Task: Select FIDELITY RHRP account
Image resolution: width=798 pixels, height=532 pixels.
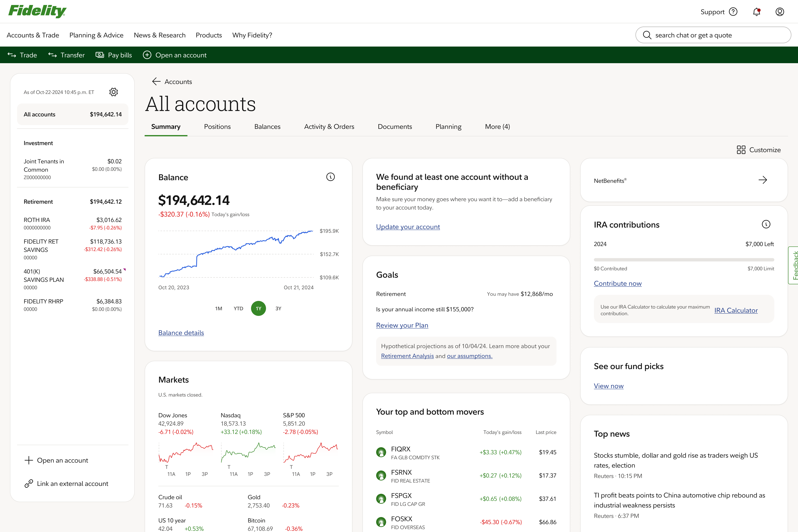Action: [x=73, y=305]
